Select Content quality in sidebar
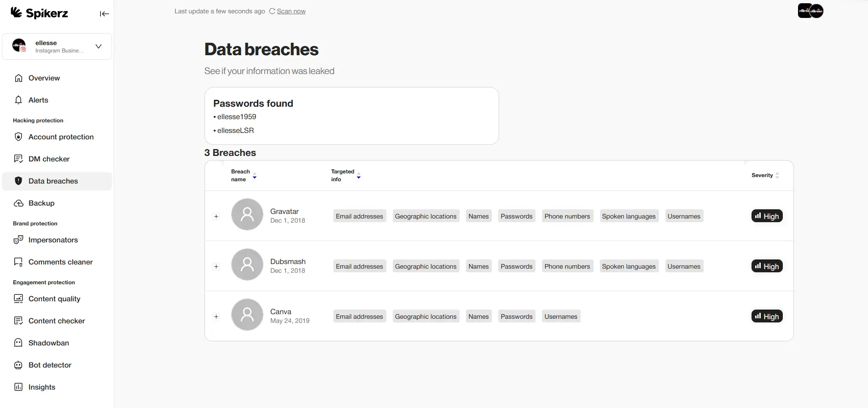Viewport: 868px width, 408px height. pyautogui.click(x=54, y=299)
